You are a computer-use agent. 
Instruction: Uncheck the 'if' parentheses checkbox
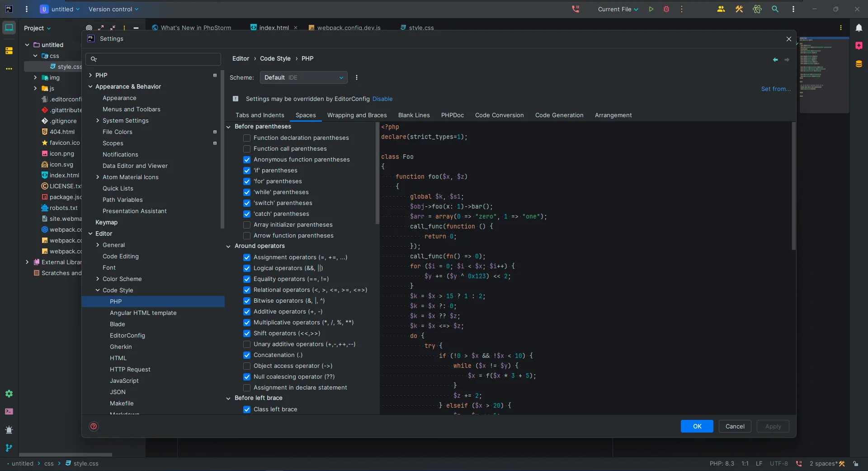247,171
